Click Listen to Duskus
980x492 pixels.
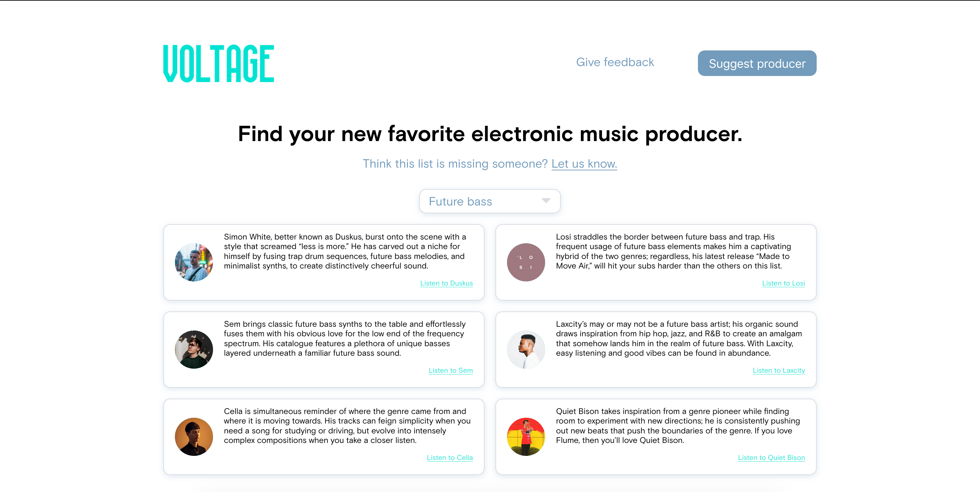[446, 283]
